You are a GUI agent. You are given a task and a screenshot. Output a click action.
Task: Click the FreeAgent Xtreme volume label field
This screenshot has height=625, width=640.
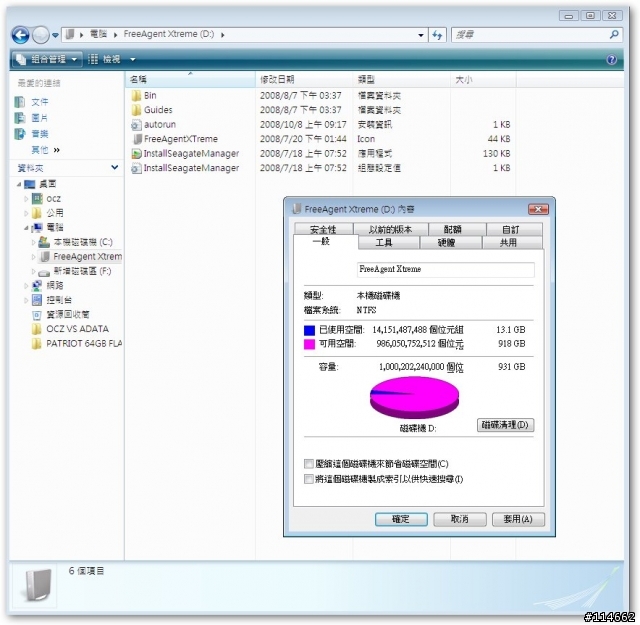point(445,269)
